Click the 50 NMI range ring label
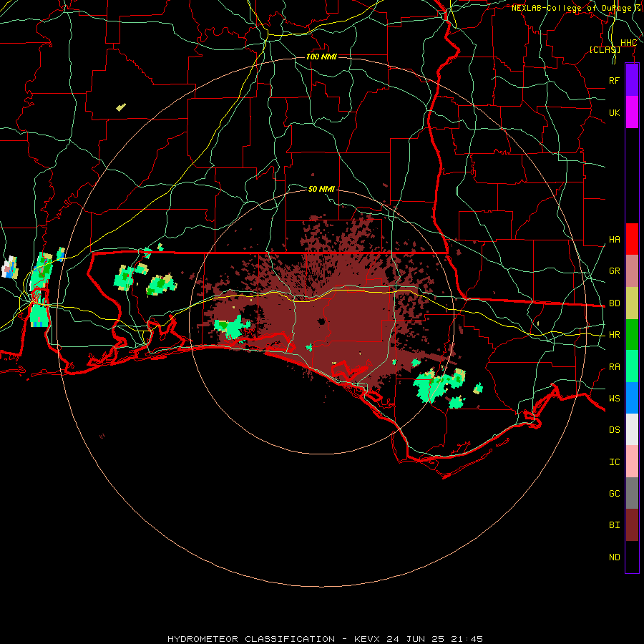The image size is (644, 644). coord(321,189)
